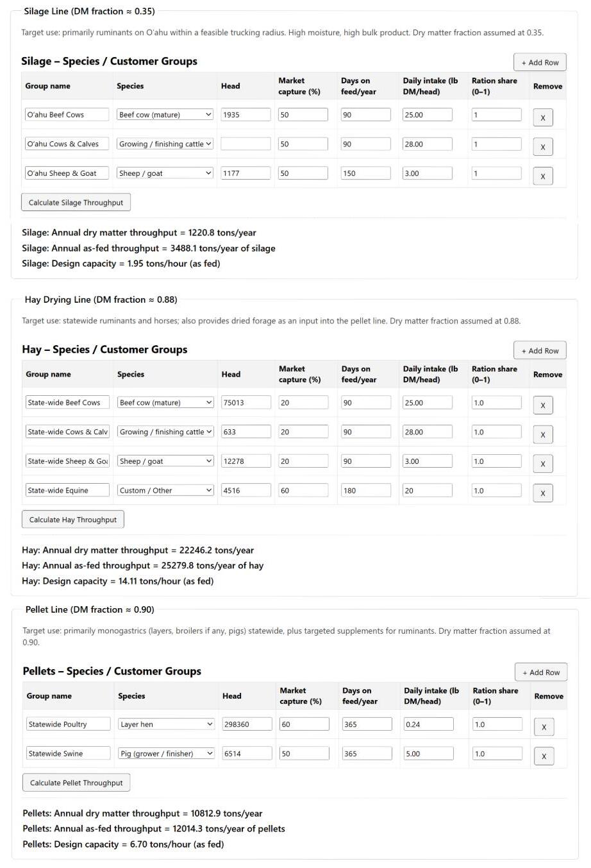This screenshot has width=591, height=868.
Task: Remove the Statewide Poultry pellet row
Action: click(x=544, y=727)
